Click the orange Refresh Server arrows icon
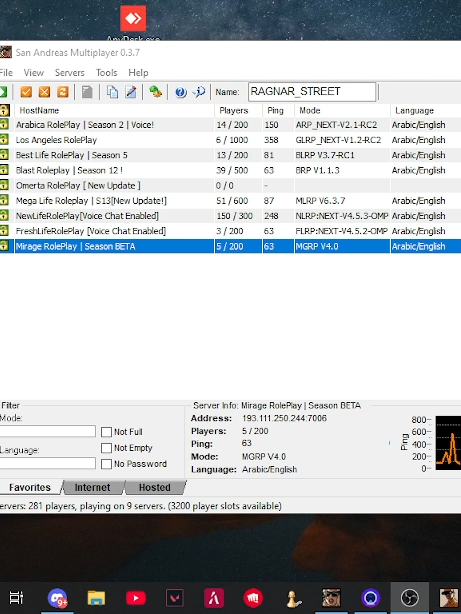This screenshot has height=614, width=461. (x=63, y=92)
